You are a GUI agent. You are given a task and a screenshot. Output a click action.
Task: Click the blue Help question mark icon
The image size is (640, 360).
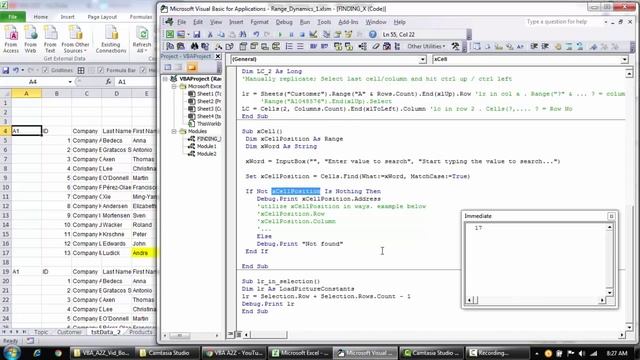[x=372, y=35]
